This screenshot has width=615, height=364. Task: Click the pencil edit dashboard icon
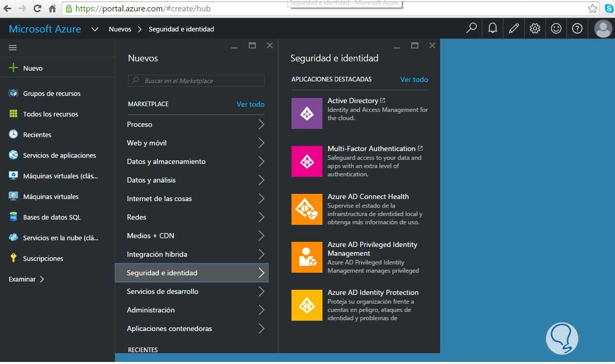pos(514,28)
